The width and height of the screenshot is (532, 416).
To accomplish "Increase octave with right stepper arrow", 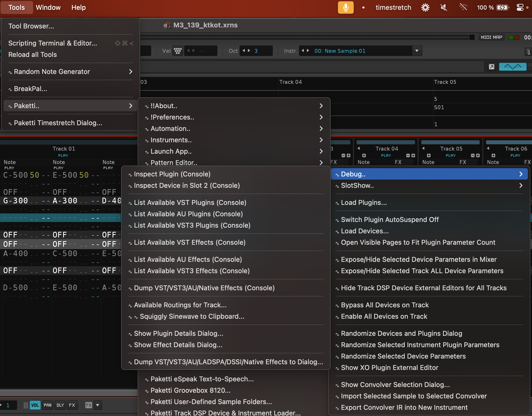I will pos(249,51).
